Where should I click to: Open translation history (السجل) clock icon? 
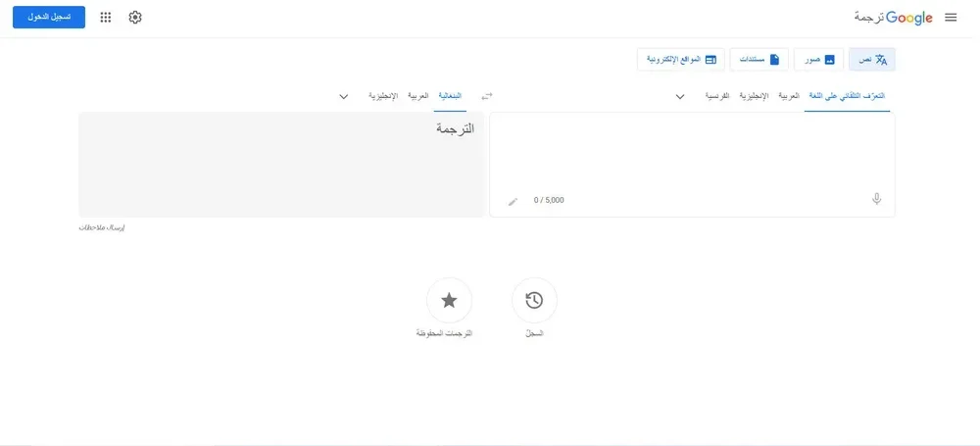534,301
